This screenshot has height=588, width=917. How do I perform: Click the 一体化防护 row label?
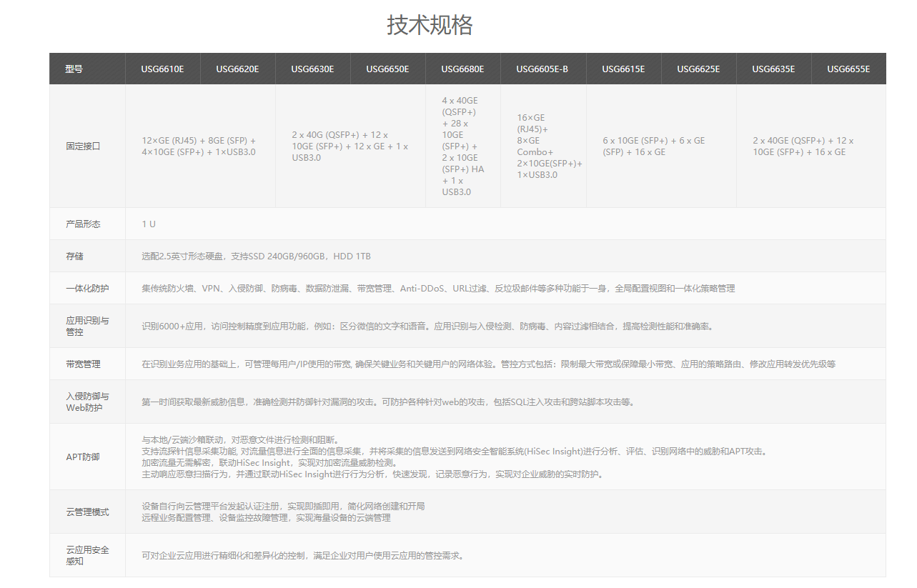pyautogui.click(x=87, y=289)
